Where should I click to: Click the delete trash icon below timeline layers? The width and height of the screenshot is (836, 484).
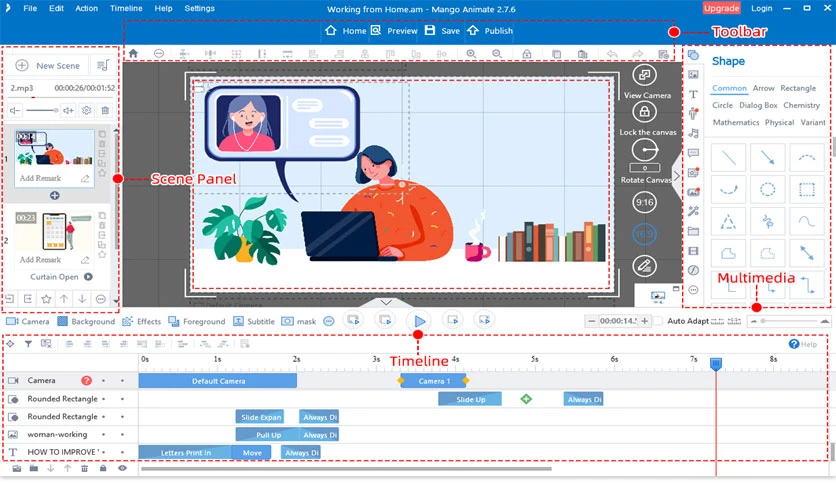tap(84, 469)
